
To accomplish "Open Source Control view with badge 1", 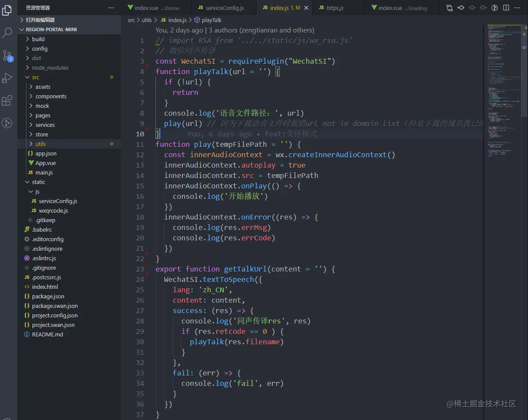I will (7, 55).
